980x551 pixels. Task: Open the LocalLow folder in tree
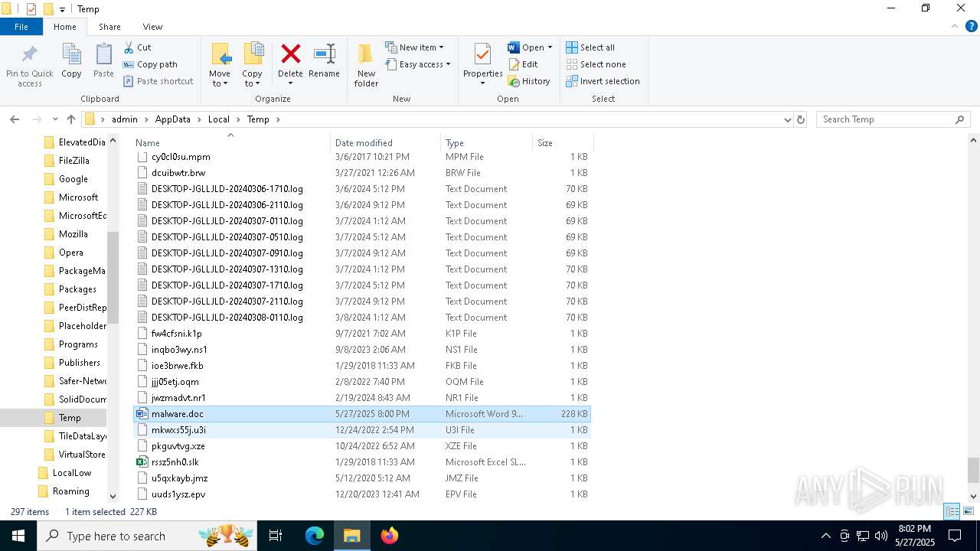[x=71, y=473]
